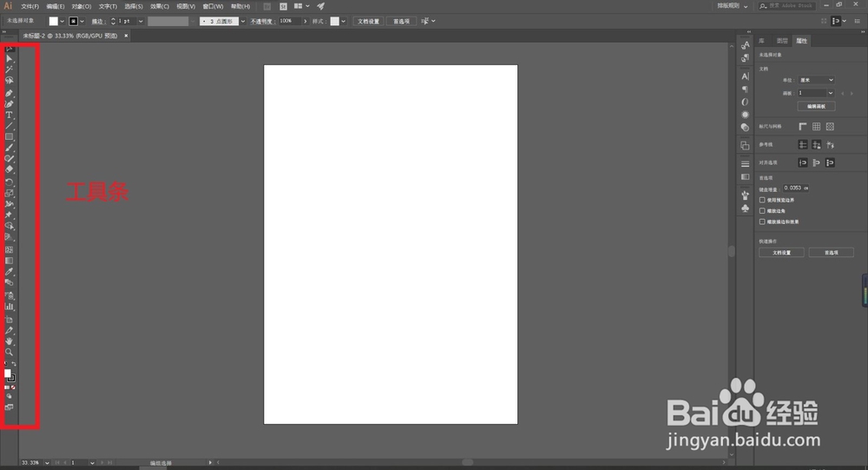Click the fill color swatch in control bar
868x470 pixels.
[53, 21]
